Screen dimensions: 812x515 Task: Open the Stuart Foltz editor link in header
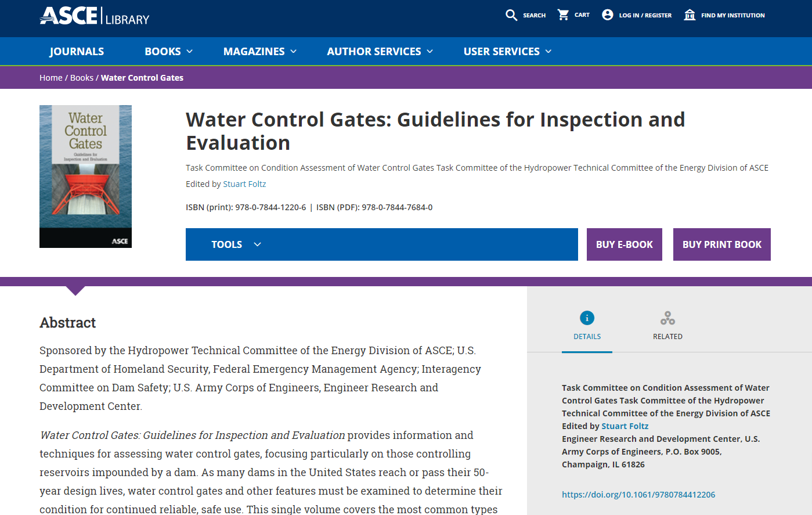pos(244,184)
